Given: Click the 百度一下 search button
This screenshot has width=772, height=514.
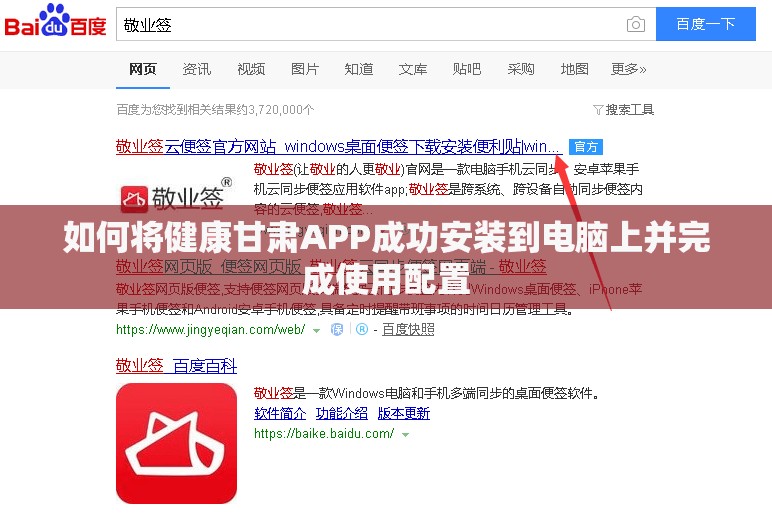Looking at the screenshot, I should click(706, 24).
